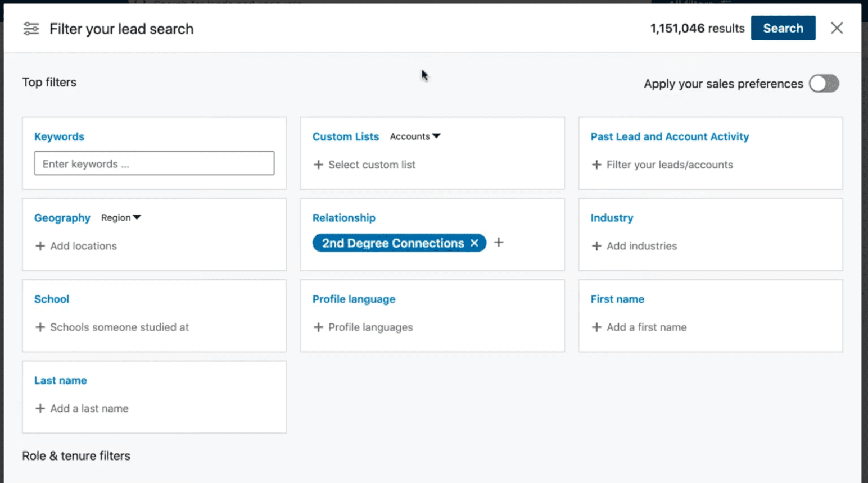Click the filter sliders icon in header

31,29
